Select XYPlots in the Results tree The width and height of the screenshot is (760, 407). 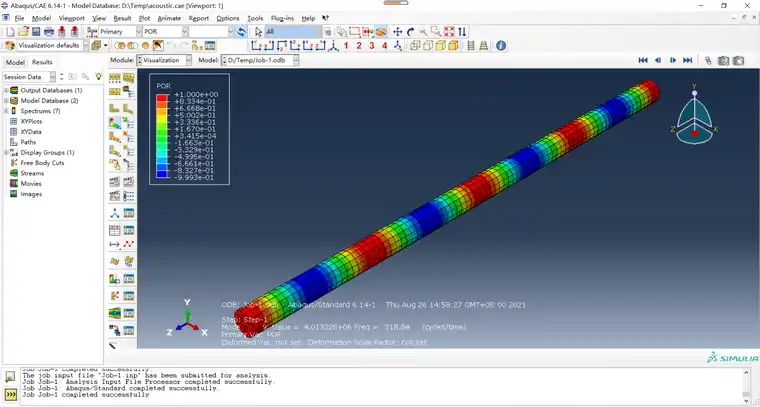31,122
